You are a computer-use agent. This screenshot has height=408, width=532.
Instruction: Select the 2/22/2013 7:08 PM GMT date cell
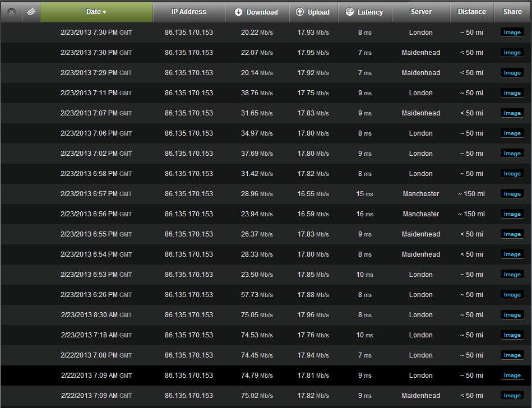96,355
